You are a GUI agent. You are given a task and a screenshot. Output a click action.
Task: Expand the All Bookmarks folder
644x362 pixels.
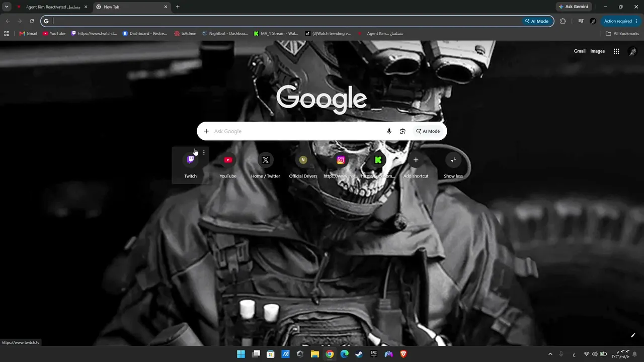pyautogui.click(x=622, y=34)
